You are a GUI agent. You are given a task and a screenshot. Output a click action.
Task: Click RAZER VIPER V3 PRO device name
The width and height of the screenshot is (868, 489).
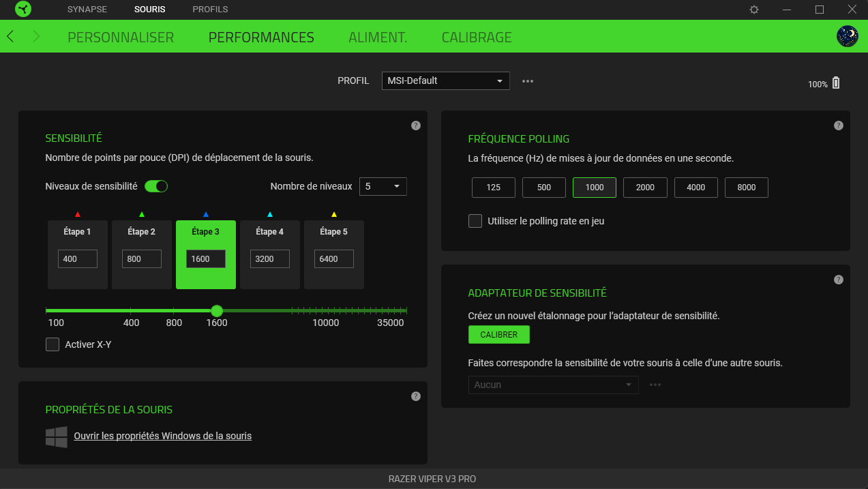point(432,479)
